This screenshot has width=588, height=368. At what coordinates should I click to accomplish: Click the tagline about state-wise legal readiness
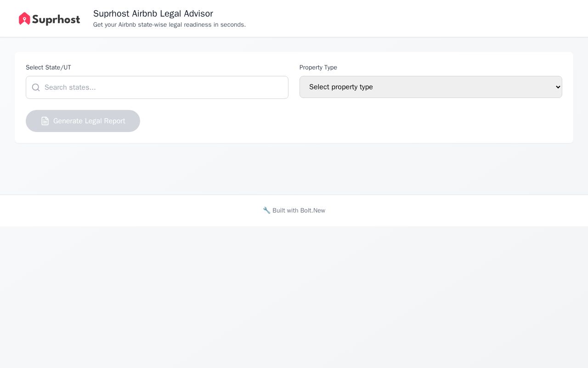(170, 25)
